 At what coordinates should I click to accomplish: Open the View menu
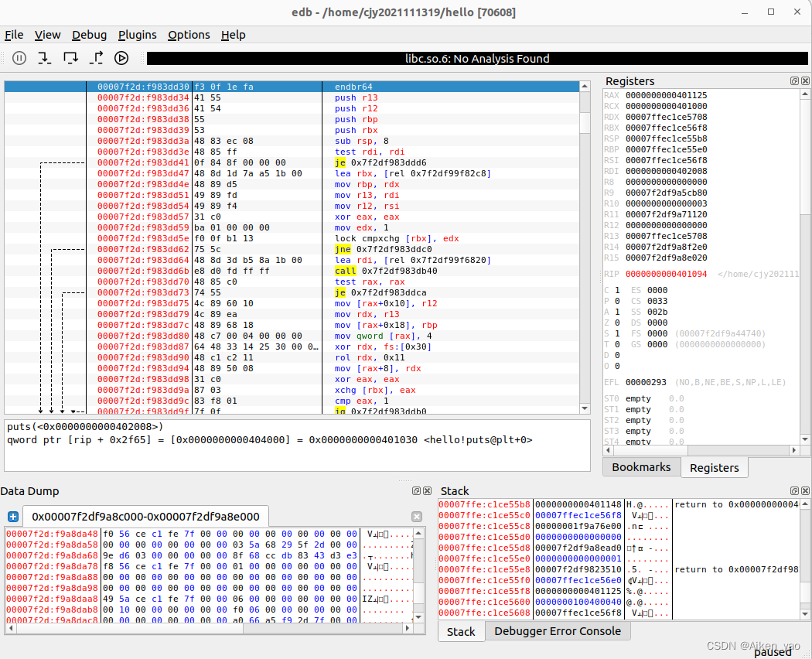point(48,35)
